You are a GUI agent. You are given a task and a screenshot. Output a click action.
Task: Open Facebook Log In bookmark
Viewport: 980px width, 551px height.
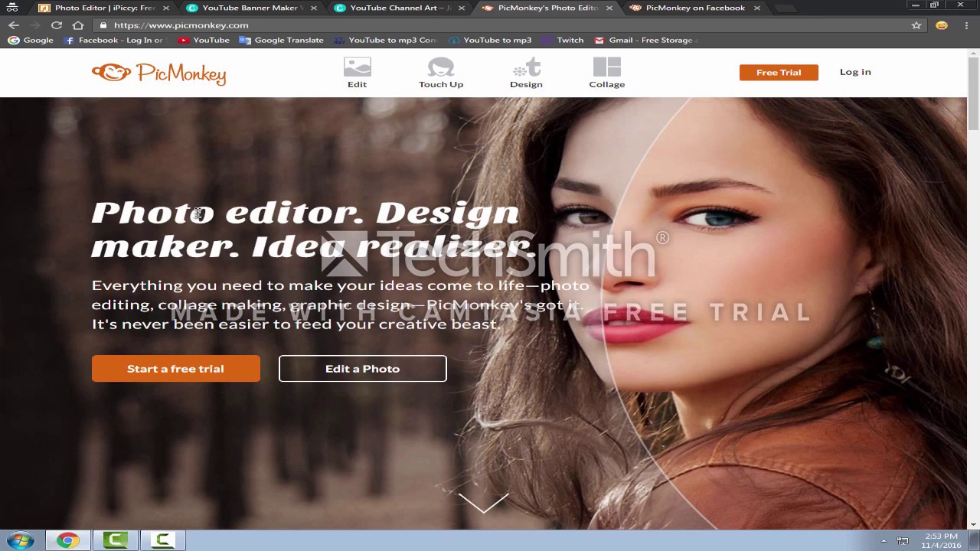(114, 40)
